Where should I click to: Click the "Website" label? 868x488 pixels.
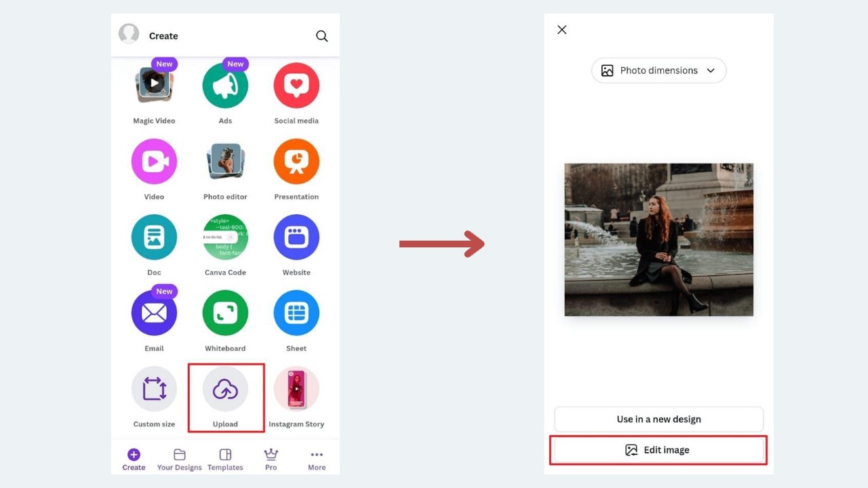296,272
